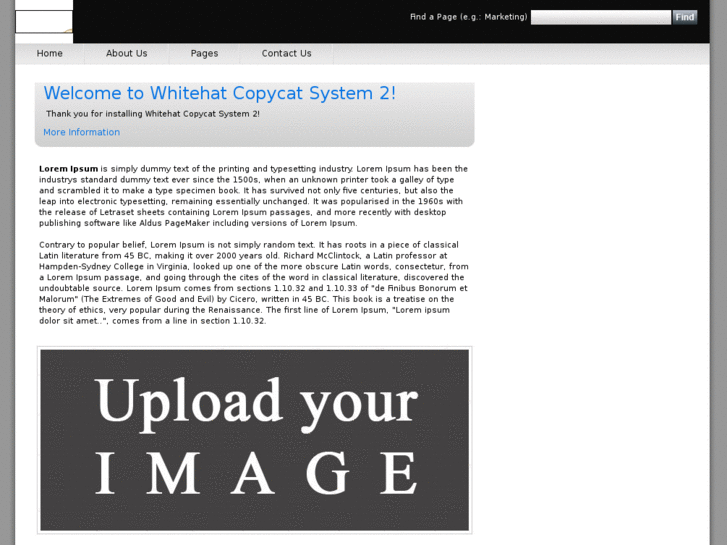Open the About Us page

127,53
